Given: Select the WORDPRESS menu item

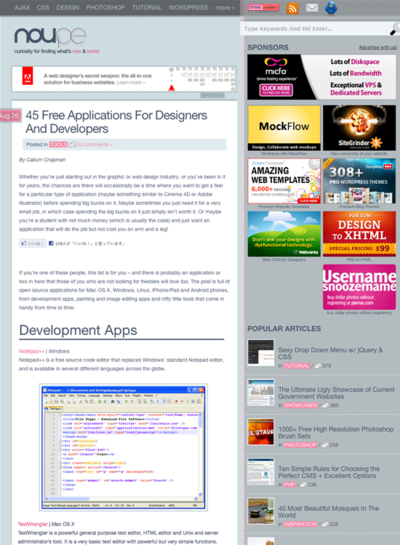Looking at the screenshot, I should click(188, 7).
